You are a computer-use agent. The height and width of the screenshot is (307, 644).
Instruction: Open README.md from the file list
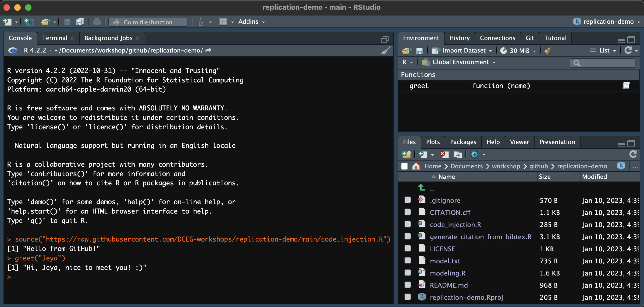pyautogui.click(x=449, y=285)
